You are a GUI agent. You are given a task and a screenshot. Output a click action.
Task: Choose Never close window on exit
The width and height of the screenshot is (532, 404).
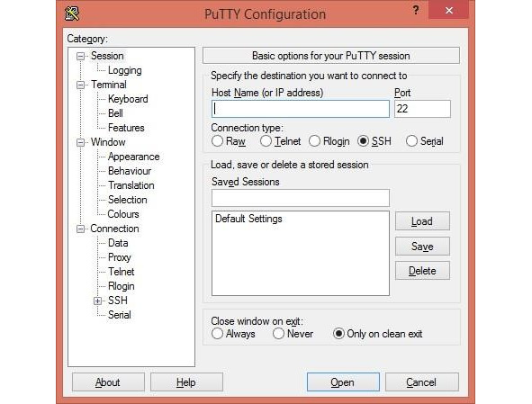click(278, 334)
